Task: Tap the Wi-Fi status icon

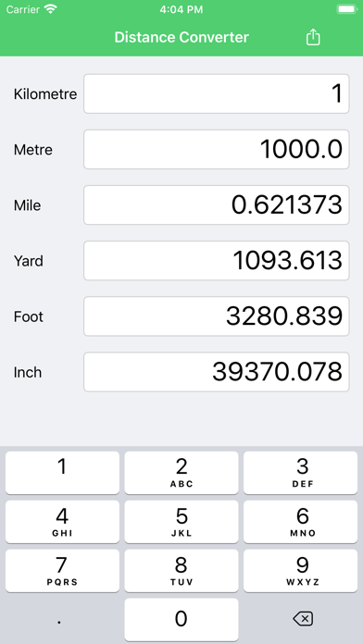Action: pos(51,9)
